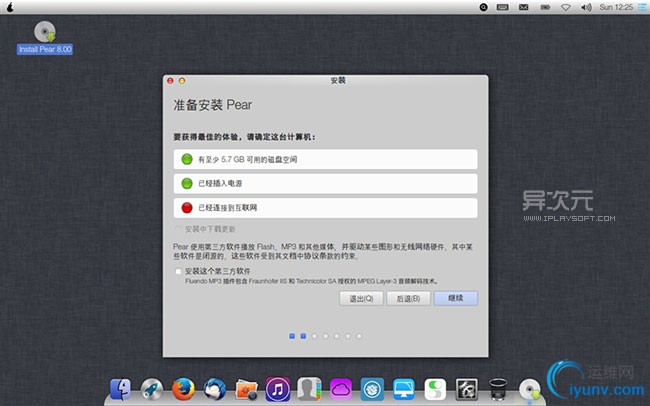Open the Wi-Fi network menu
Screen dimensions: 650x406
point(565,7)
